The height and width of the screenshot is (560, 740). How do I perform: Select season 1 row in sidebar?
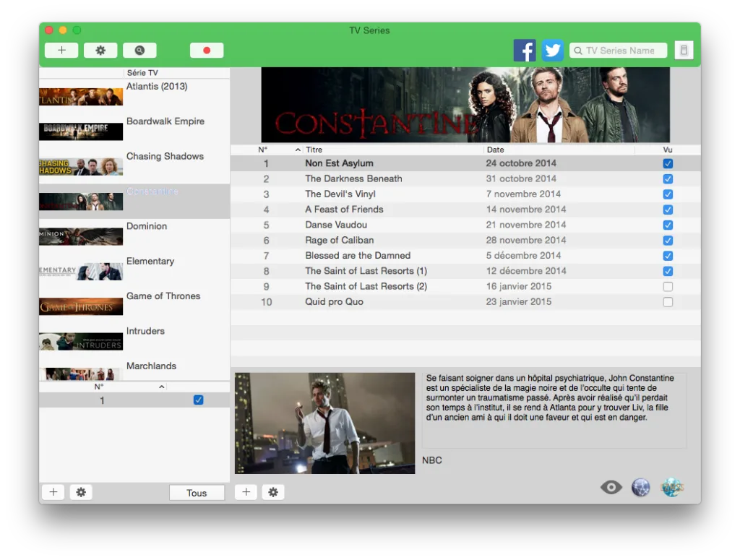(134, 400)
